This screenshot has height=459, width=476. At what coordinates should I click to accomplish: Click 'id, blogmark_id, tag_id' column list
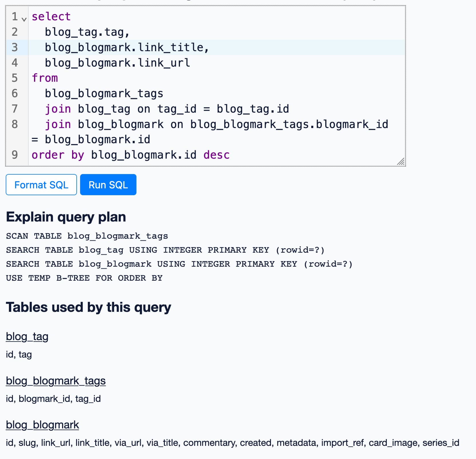click(53, 399)
